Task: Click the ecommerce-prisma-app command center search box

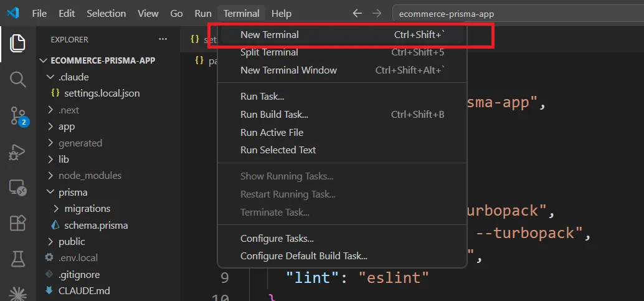Action: (x=518, y=14)
